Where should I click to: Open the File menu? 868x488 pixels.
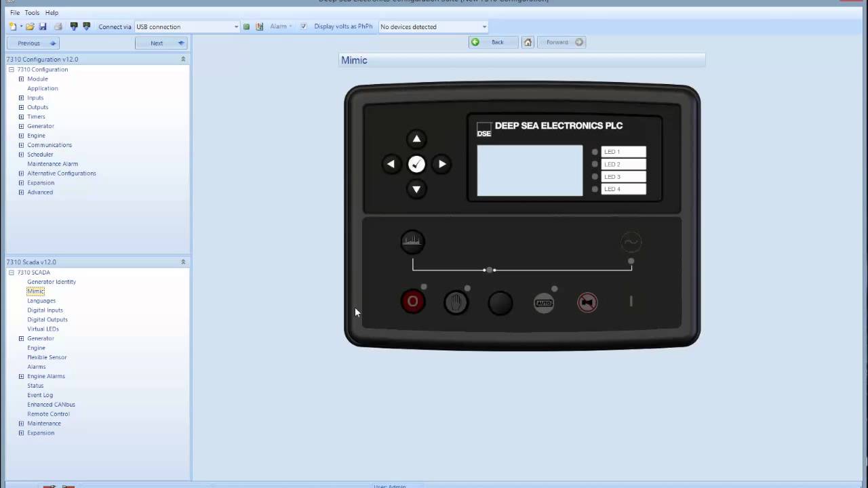click(x=15, y=12)
